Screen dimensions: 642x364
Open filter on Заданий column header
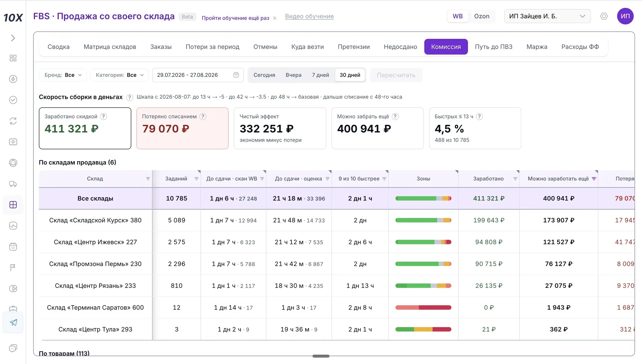click(x=196, y=179)
